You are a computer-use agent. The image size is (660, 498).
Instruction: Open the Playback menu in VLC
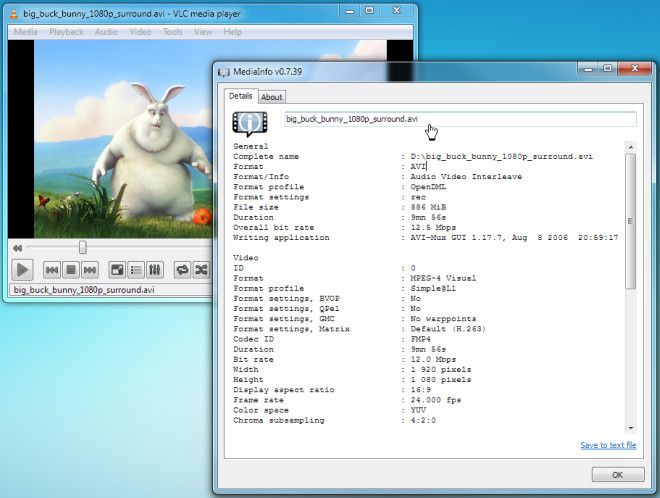[x=66, y=32]
